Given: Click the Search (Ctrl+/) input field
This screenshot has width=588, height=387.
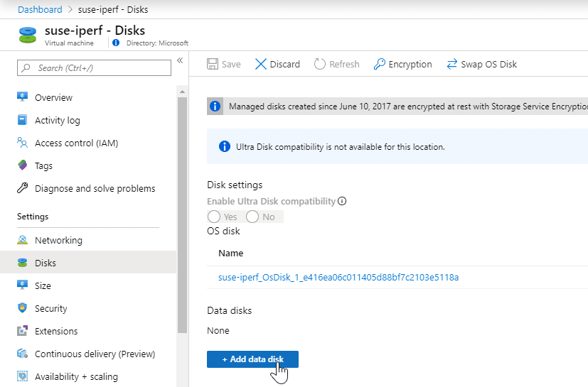Looking at the screenshot, I should tap(94, 67).
